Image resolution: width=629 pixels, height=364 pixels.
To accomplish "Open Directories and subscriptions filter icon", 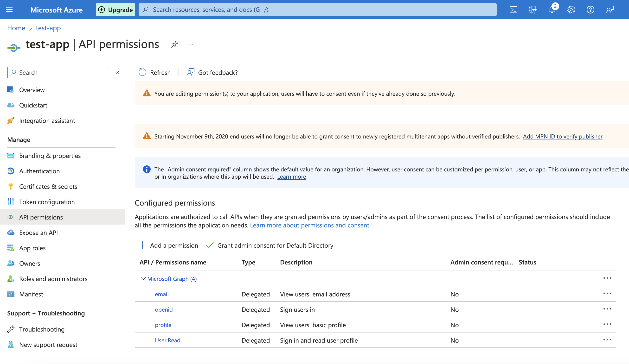I will tap(533, 10).
